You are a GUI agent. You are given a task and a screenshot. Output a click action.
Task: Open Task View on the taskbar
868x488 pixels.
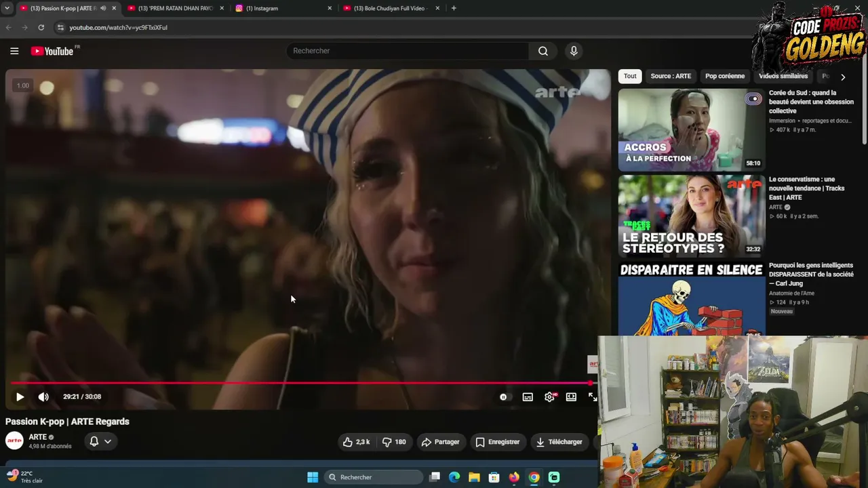click(435, 477)
